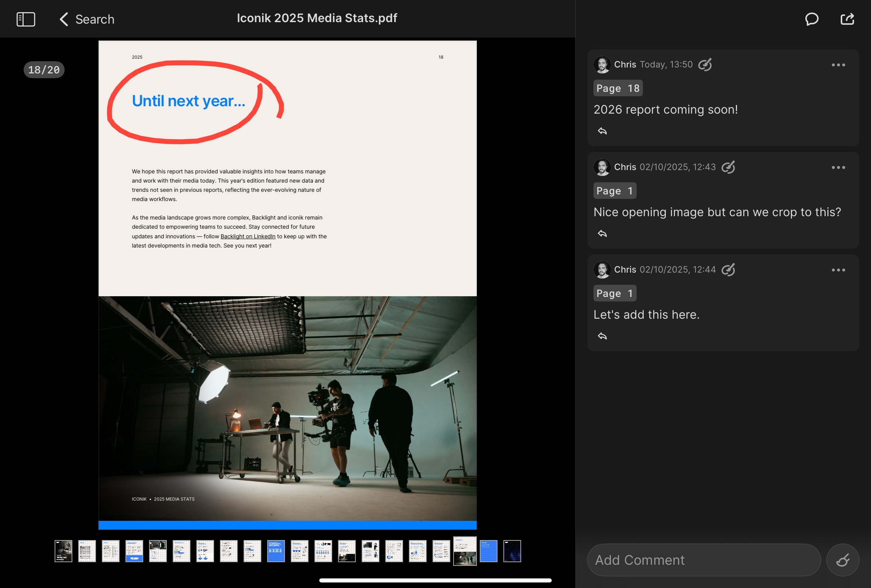Reply to 'Let's add this here.' comment
The height and width of the screenshot is (588, 871).
(602, 336)
